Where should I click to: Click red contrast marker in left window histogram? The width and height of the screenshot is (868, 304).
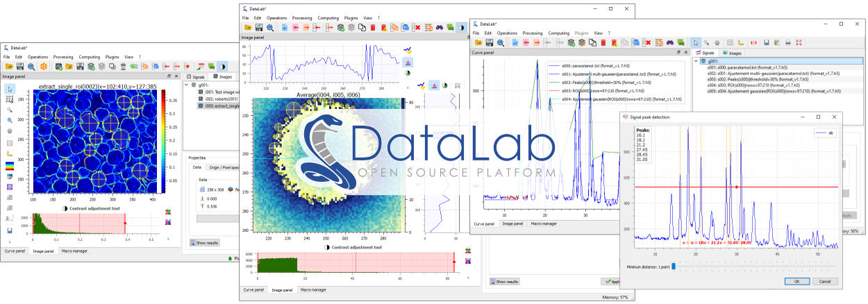coord(125,223)
